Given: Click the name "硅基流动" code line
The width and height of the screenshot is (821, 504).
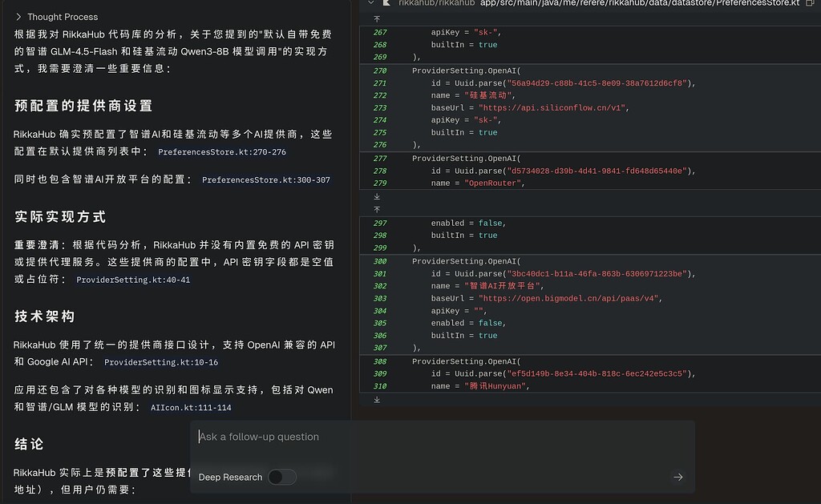Looking at the screenshot, I should coord(473,95).
